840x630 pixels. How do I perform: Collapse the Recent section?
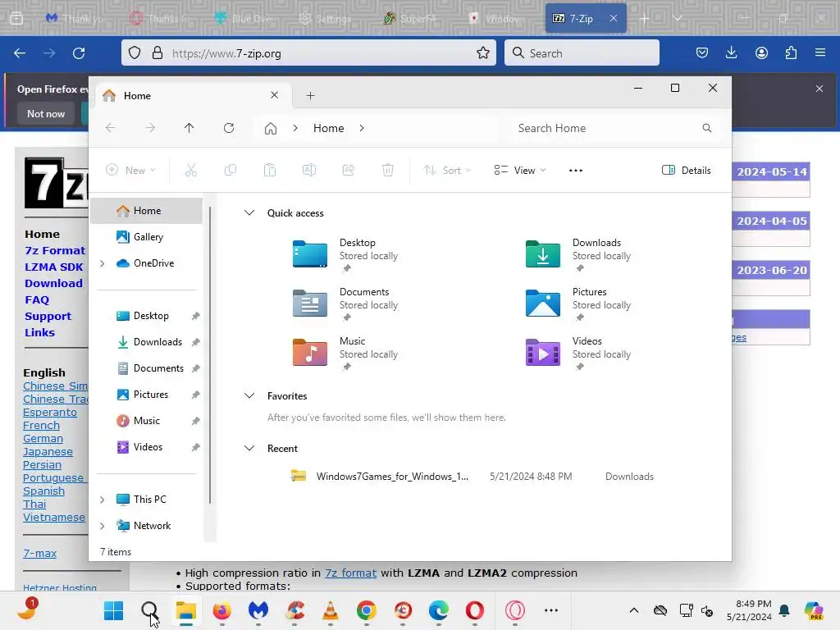click(249, 449)
